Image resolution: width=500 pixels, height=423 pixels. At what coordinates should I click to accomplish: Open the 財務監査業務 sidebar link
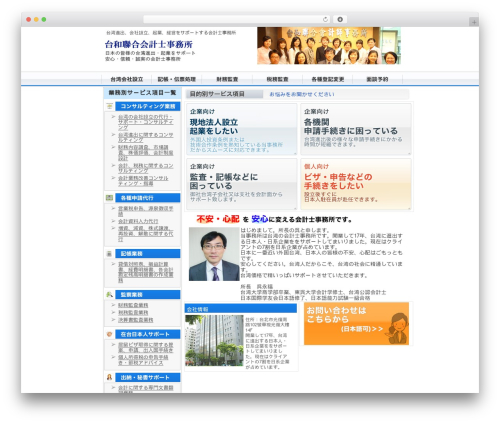tap(133, 305)
